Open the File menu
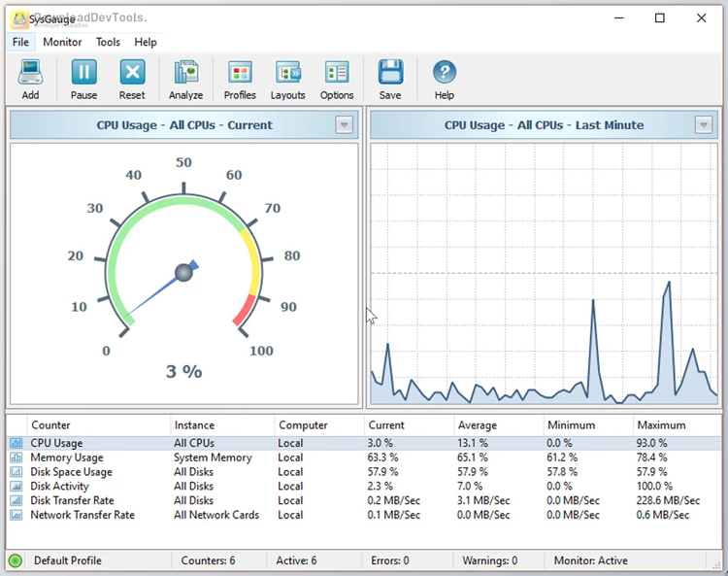The height and width of the screenshot is (576, 728). pyautogui.click(x=20, y=43)
